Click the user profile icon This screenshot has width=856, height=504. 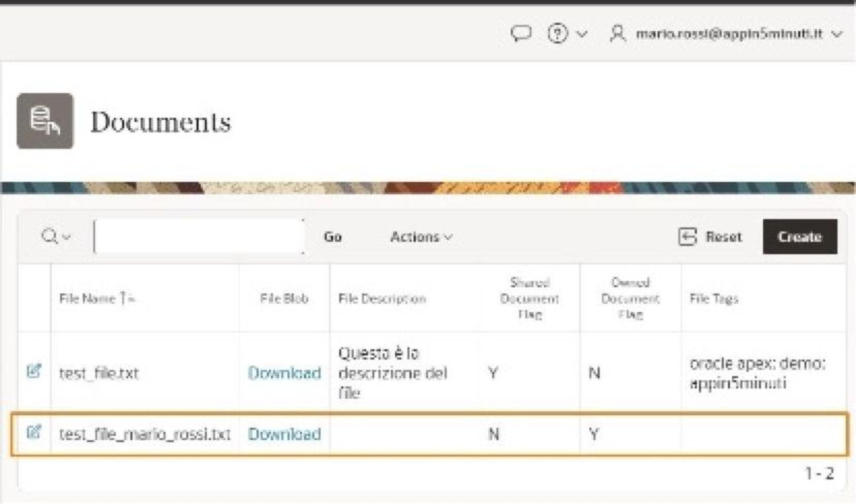(x=618, y=33)
